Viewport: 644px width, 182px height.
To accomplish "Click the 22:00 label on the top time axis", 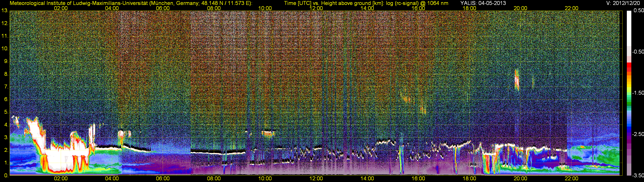I will 571,8.
